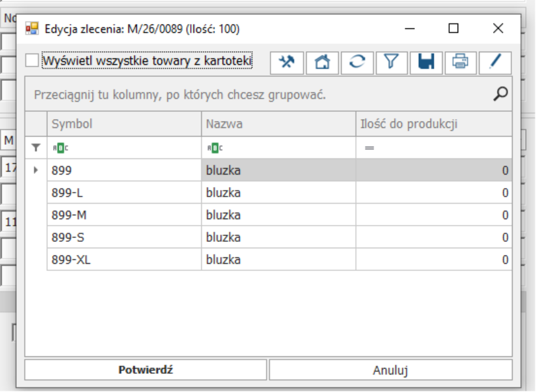Click the 'Ilość do produkcji' column header
This screenshot has width=536, height=392.
pyautogui.click(x=433, y=124)
